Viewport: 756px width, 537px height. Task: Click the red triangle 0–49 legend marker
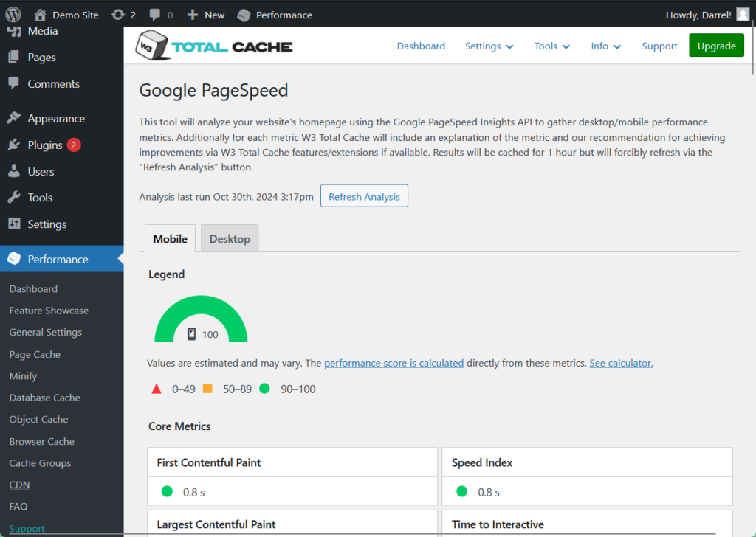click(157, 389)
